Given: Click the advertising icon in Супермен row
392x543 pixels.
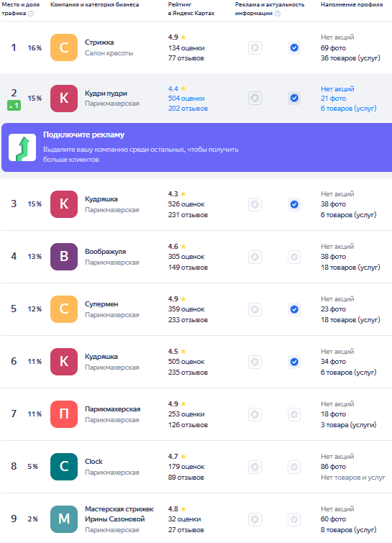Looking at the screenshot, I should pyautogui.click(x=255, y=309).
